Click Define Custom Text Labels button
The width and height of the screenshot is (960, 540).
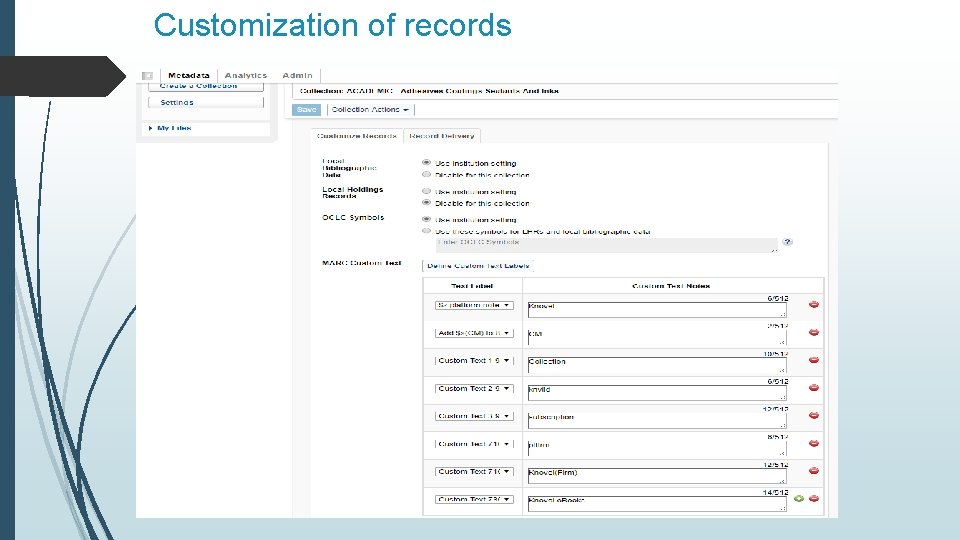point(478,266)
